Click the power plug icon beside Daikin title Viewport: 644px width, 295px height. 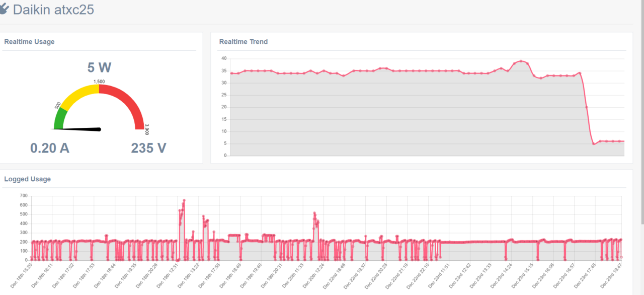[x=4, y=9]
